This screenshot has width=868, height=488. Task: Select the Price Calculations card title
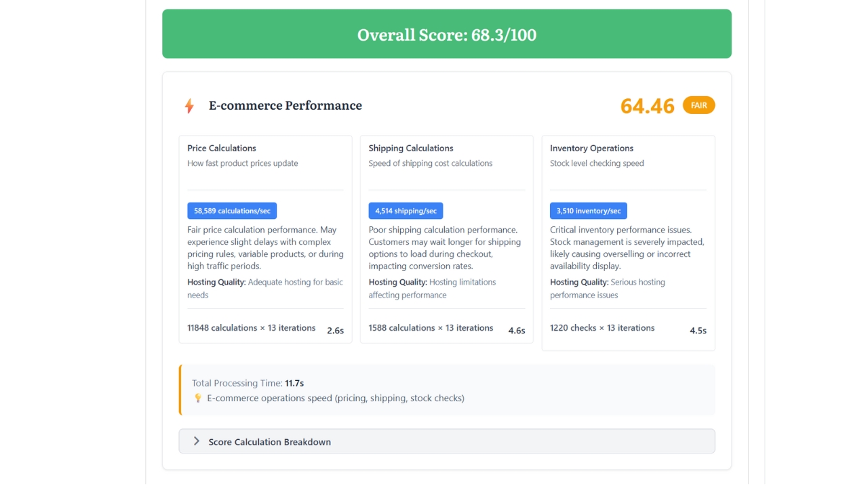tap(222, 148)
